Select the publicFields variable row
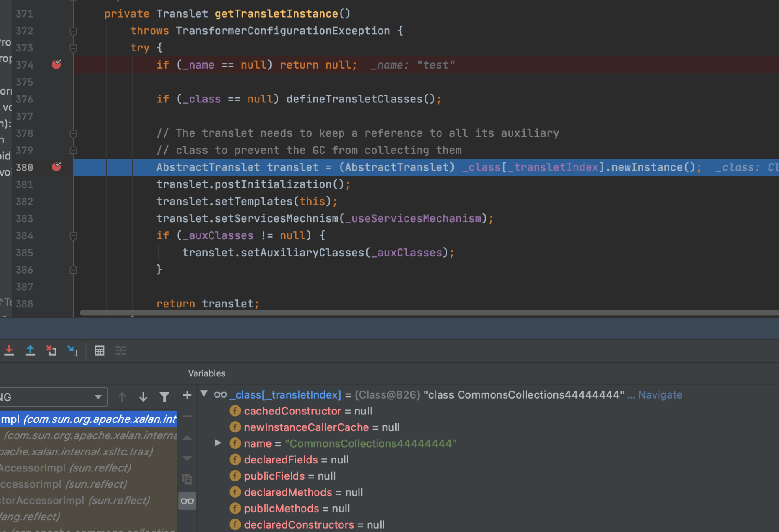The width and height of the screenshot is (779, 532). coord(488,476)
